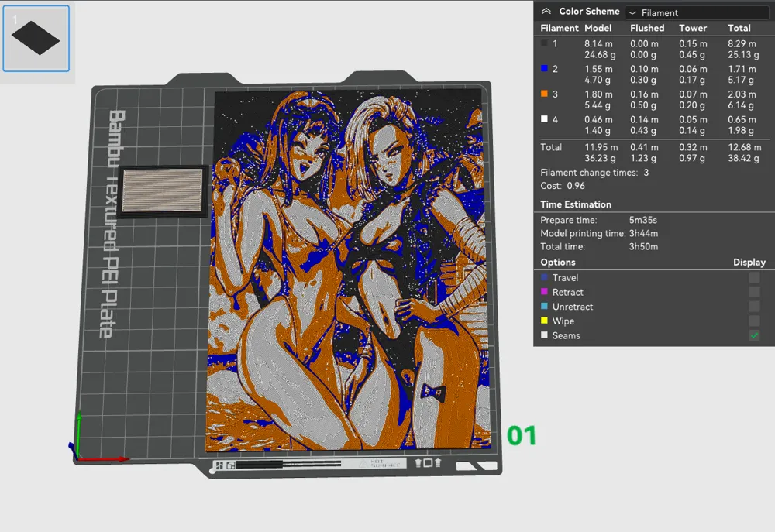Click filament 1 gray color swatch
Screen dimensions: 775x532
[x=543, y=43]
